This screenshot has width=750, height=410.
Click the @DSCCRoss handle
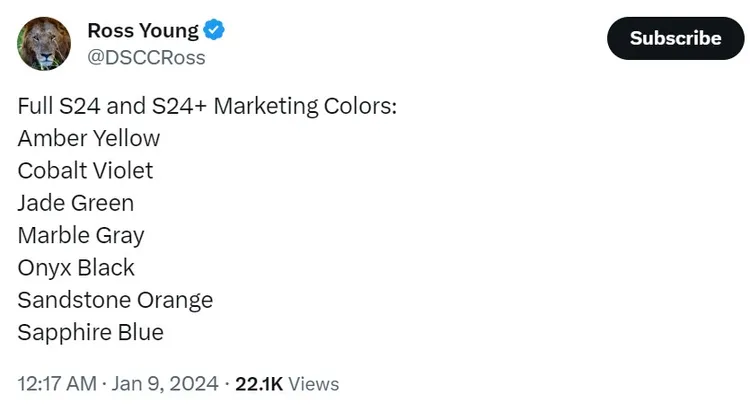click(x=146, y=58)
